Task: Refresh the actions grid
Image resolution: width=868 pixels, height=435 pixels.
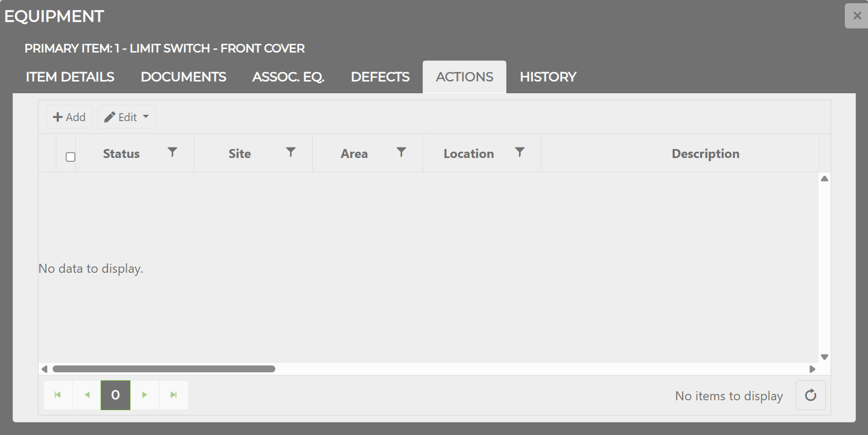Action: [811, 395]
